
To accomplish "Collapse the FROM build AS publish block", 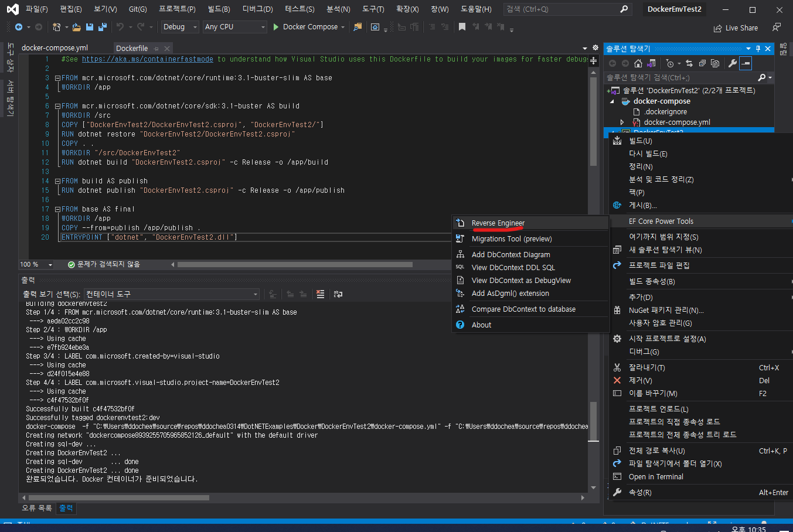I will pos(57,181).
